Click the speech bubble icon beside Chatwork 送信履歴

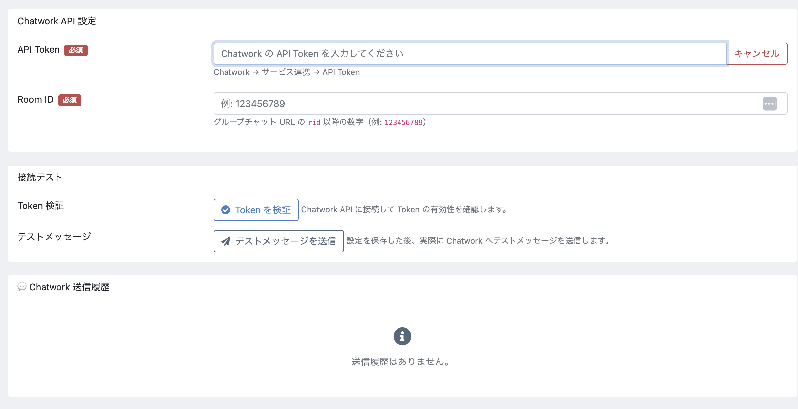[x=22, y=287]
